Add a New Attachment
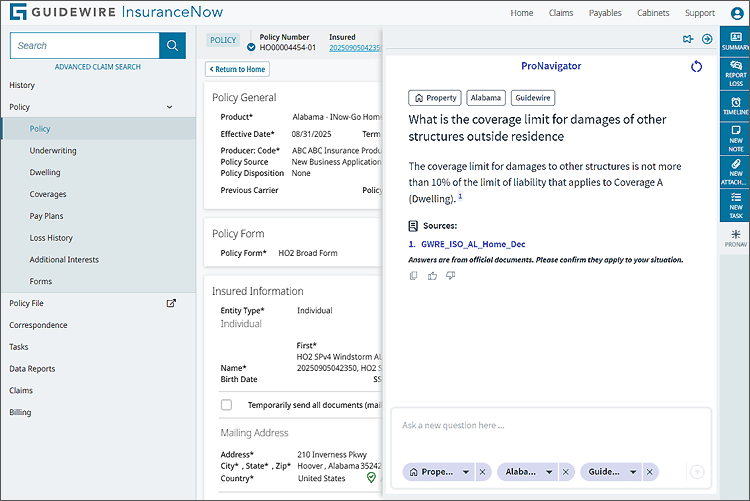Image resolution: width=750 pixels, height=501 pixels. (735, 172)
